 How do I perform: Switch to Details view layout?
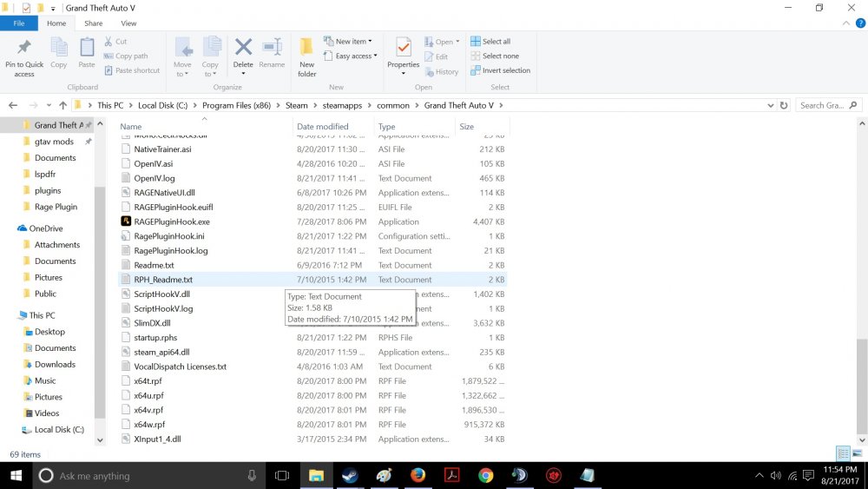tap(843, 453)
